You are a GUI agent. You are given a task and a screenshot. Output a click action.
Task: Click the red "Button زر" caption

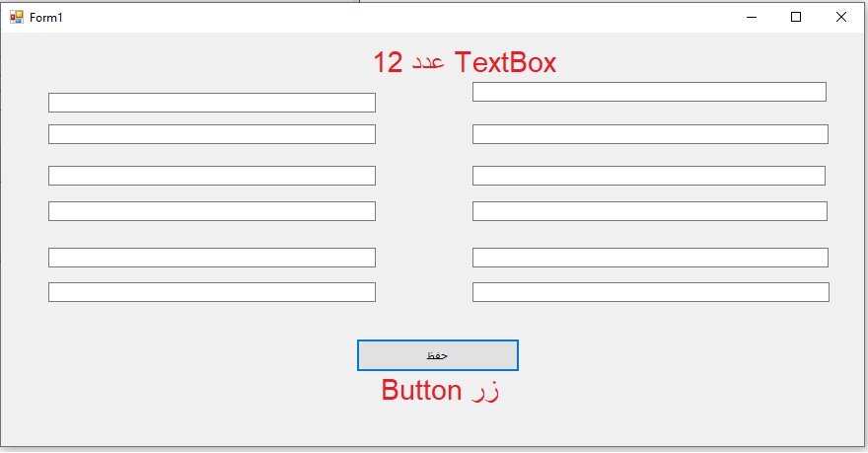(440, 390)
